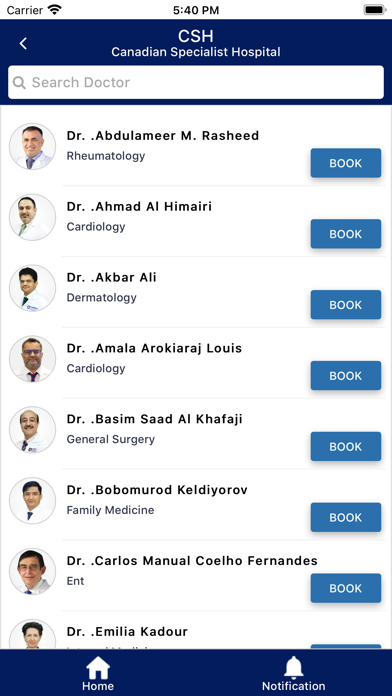This screenshot has width=392, height=696.
Task: Tap the Wi-Fi status icon
Action: [x=55, y=9]
